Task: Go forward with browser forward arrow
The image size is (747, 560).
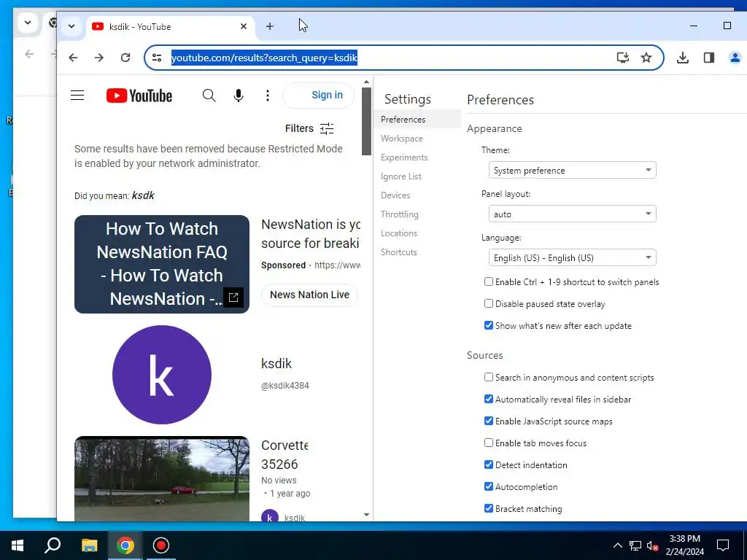Action: click(99, 58)
